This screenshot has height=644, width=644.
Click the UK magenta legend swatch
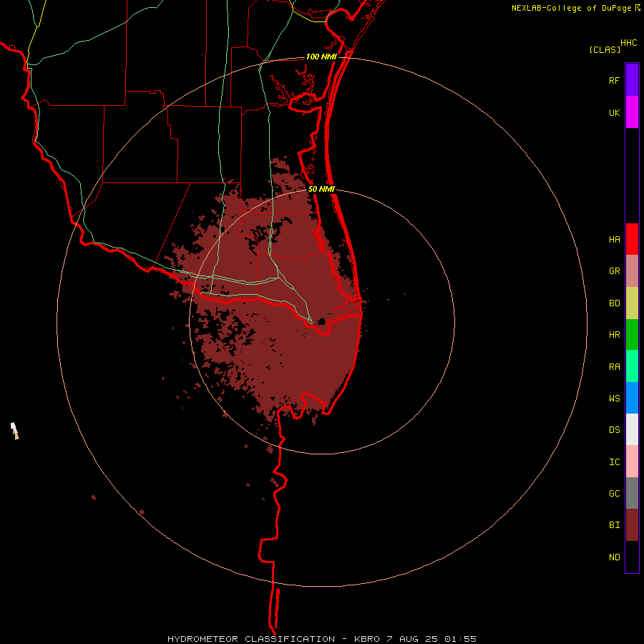tap(632, 112)
